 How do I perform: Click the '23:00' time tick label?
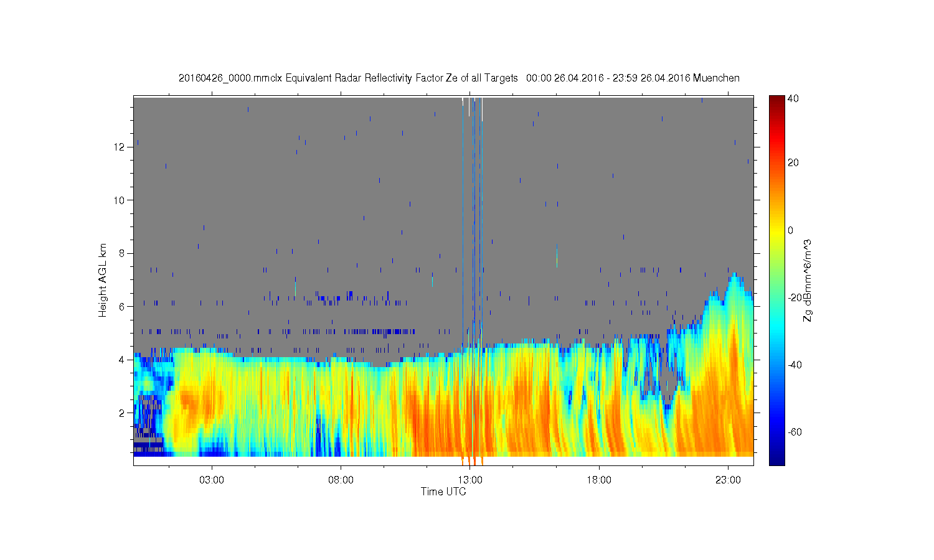tap(728, 480)
